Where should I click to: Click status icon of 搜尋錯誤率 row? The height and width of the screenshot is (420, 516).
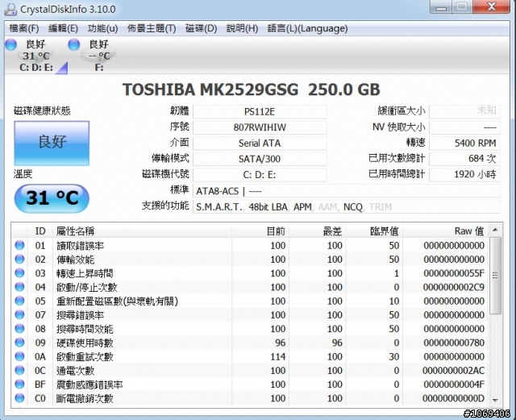pyautogui.click(x=19, y=314)
